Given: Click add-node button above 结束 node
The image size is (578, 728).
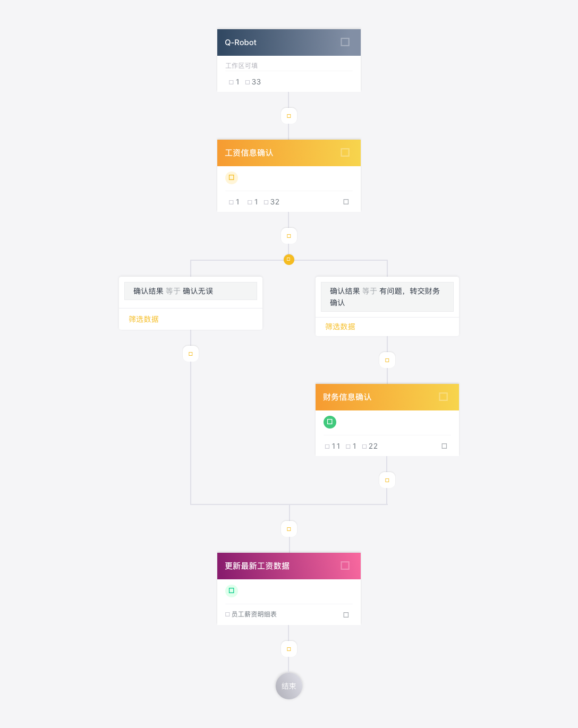Looking at the screenshot, I should tap(289, 649).
